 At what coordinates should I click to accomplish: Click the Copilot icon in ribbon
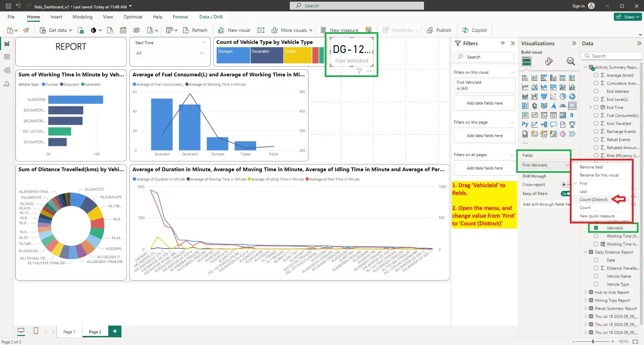[465, 30]
